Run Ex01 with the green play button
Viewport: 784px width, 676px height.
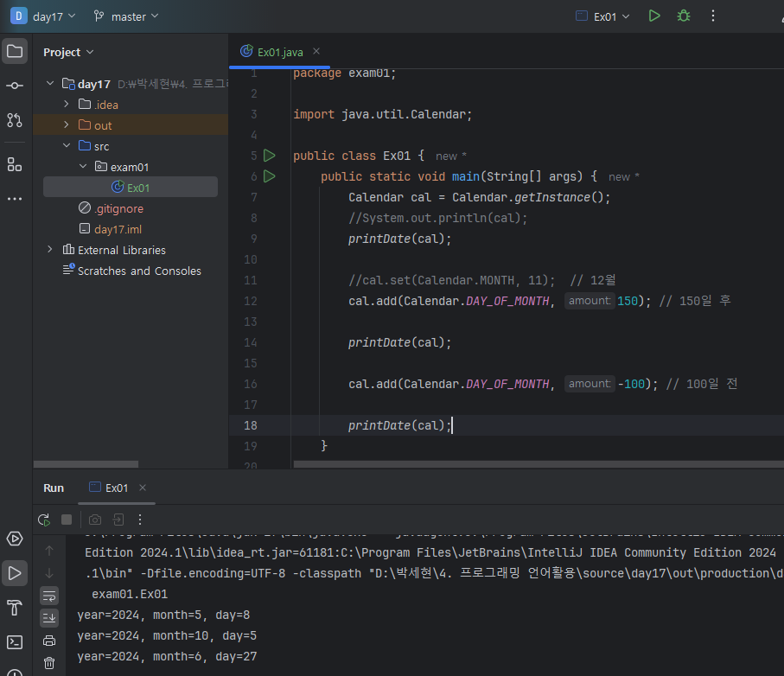(x=654, y=16)
